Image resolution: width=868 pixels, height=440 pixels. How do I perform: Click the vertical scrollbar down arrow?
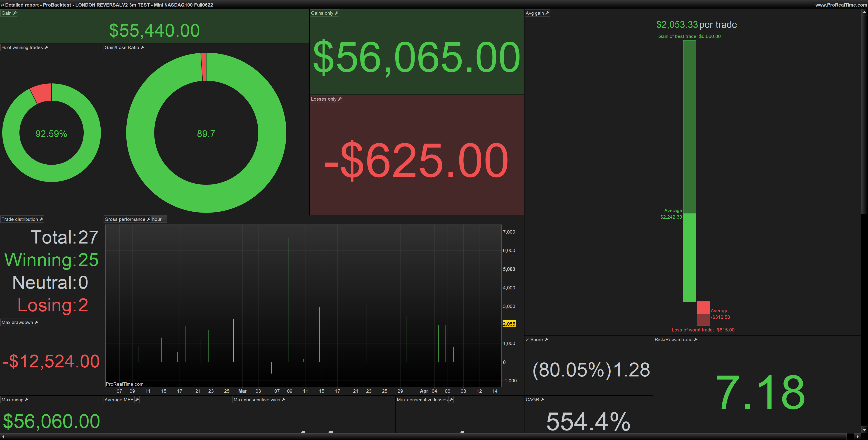(865, 430)
